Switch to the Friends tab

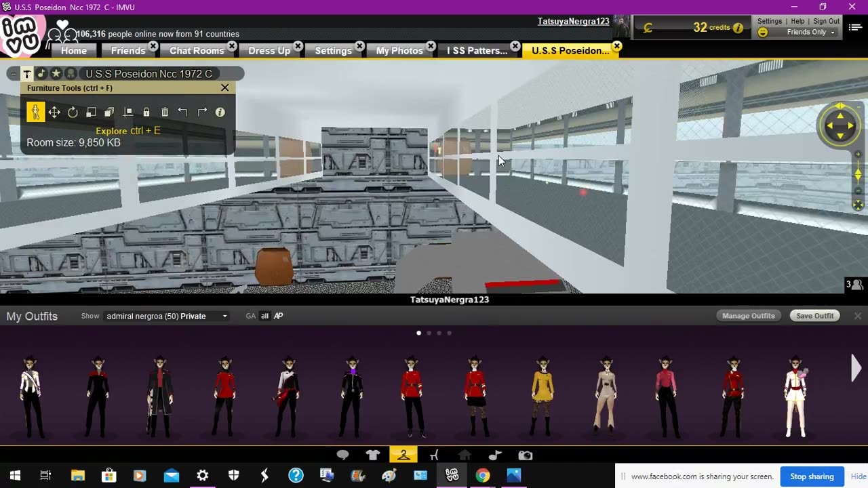point(128,51)
